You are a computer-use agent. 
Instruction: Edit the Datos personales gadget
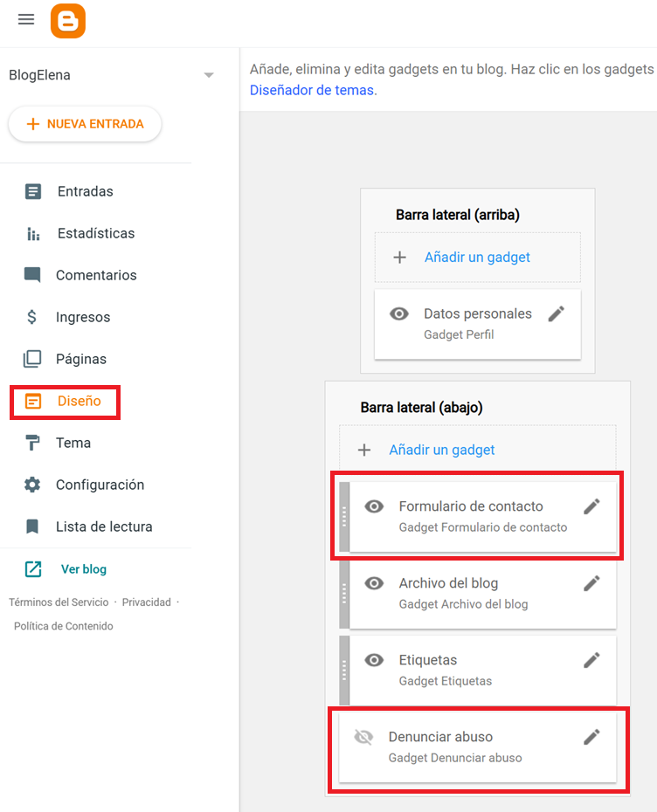pos(557,314)
